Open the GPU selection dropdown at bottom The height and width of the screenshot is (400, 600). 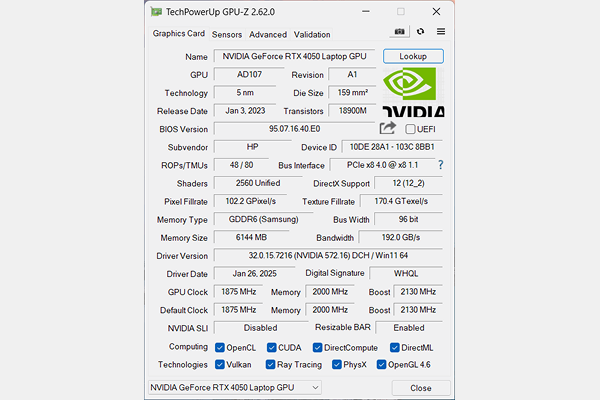coord(235,388)
